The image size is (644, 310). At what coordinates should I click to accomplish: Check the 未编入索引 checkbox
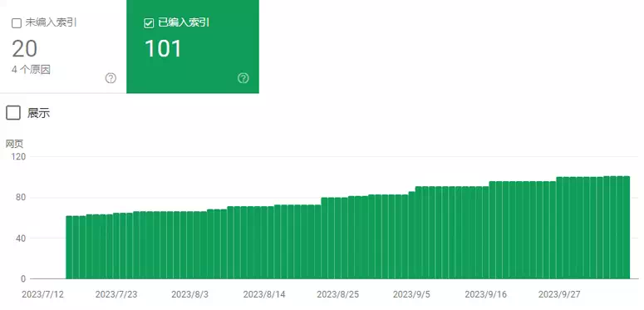tap(17, 23)
